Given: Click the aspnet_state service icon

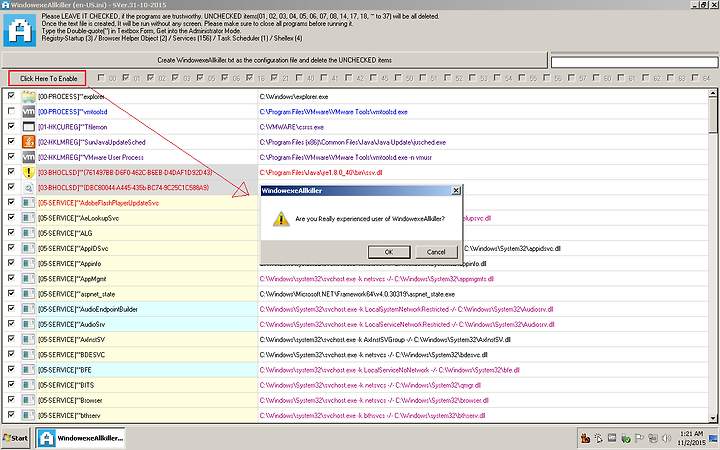Looking at the screenshot, I should pyautogui.click(x=28, y=294).
